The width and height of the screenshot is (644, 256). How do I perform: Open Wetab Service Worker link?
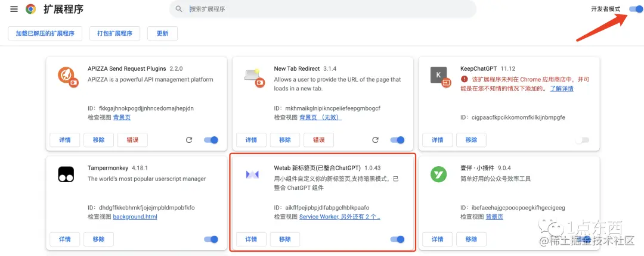click(x=340, y=217)
